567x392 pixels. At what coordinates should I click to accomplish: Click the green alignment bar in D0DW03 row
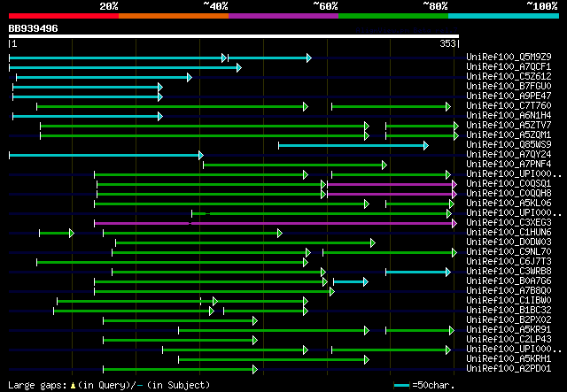[x=245, y=243]
